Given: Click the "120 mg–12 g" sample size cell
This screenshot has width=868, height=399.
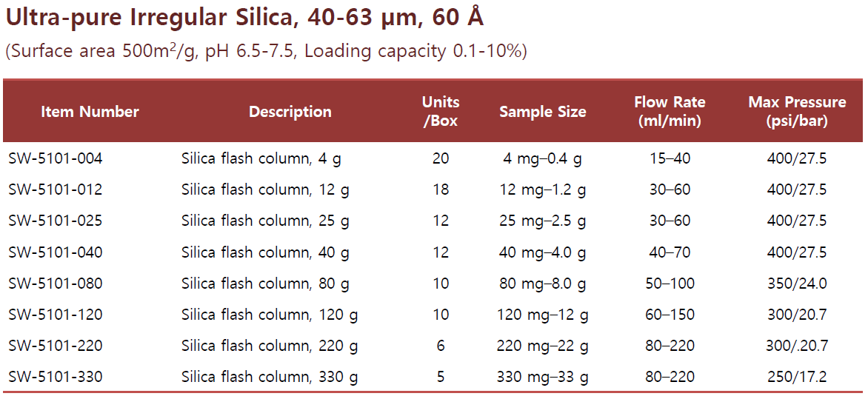Looking at the screenshot, I should 544,315.
